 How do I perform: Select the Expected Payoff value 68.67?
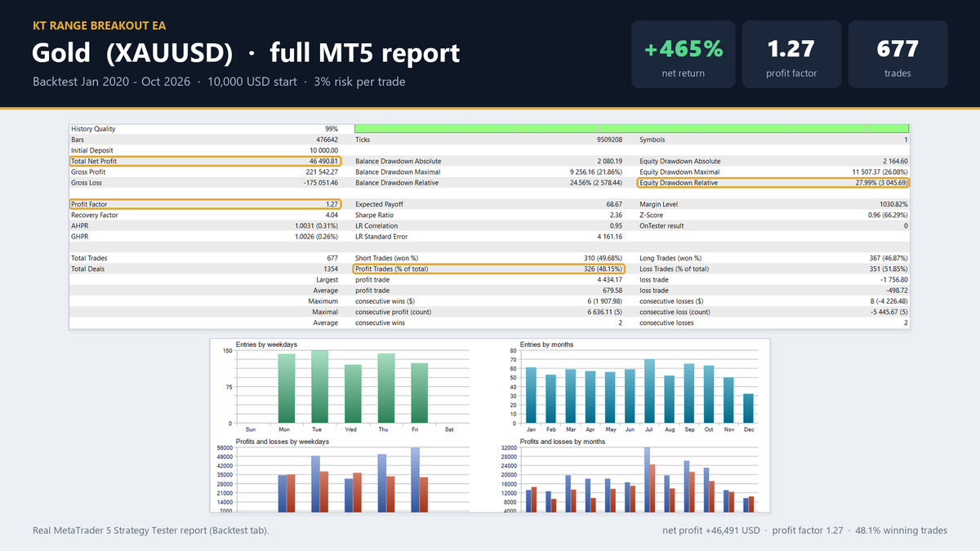click(x=614, y=204)
